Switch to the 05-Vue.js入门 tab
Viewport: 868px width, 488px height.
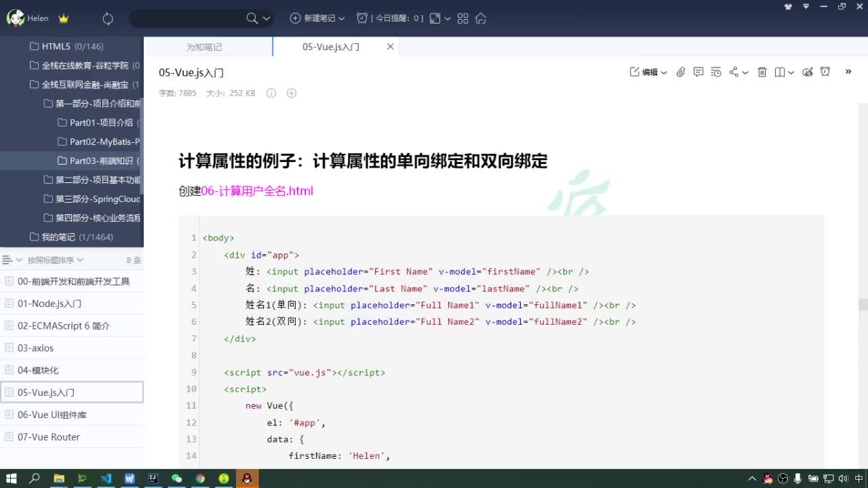330,47
